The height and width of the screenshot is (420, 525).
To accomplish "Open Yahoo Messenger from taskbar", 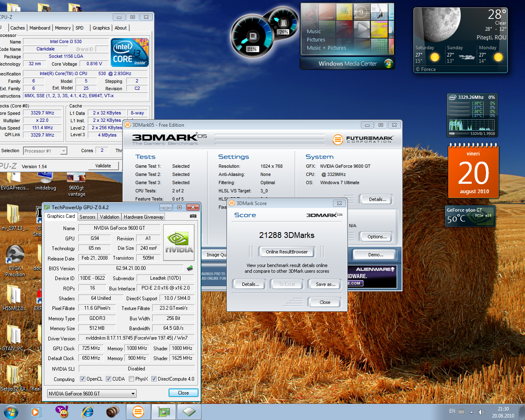I will click(x=62, y=412).
